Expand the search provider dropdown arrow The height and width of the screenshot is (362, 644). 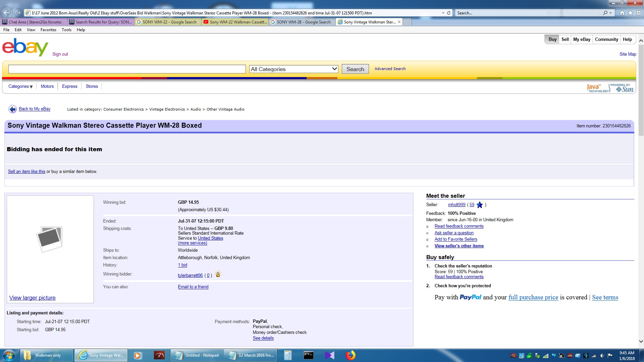[611, 13]
